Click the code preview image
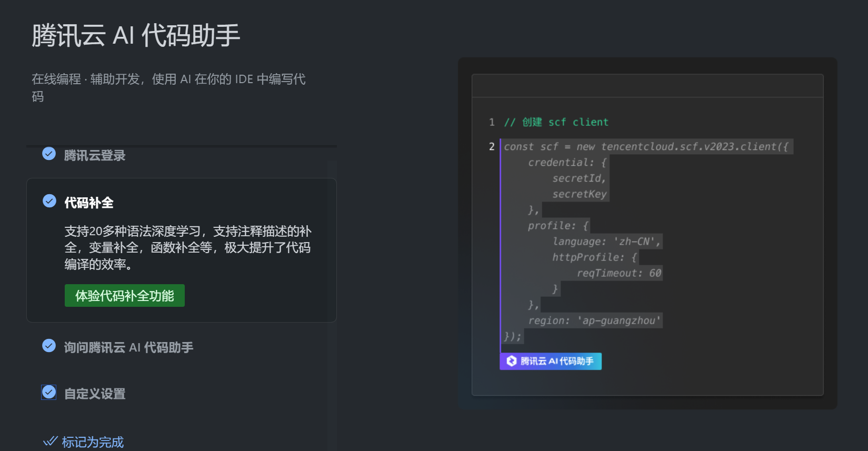 (647, 234)
